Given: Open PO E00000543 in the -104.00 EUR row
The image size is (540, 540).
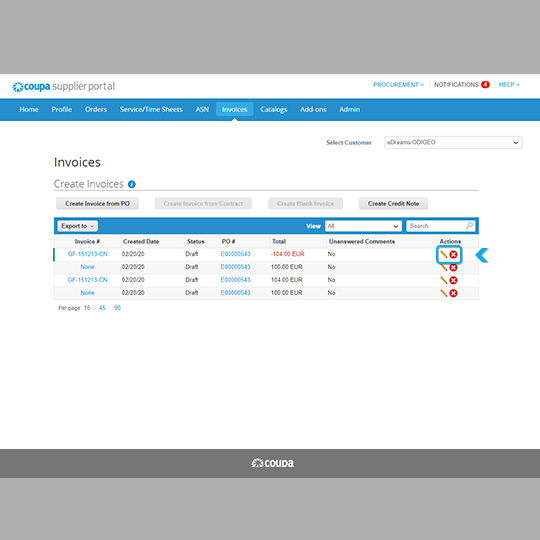Looking at the screenshot, I should [x=236, y=254].
